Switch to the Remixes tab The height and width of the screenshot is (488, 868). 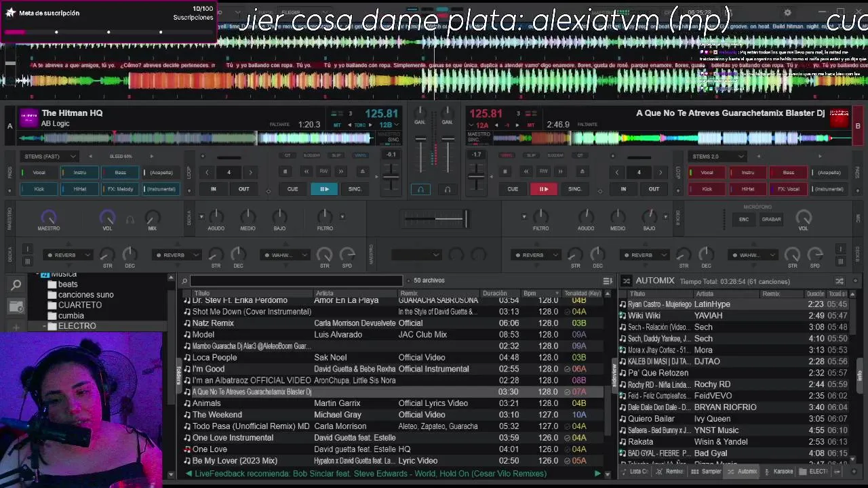tap(670, 472)
